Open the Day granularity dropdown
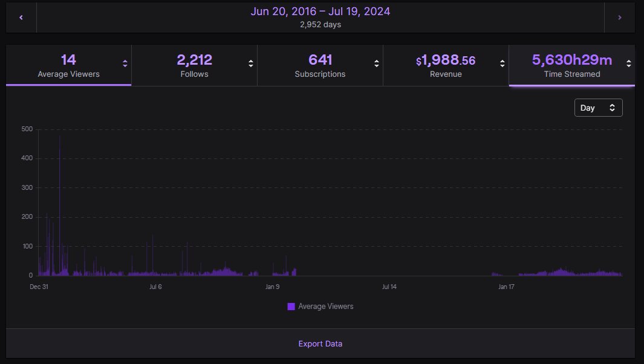 tap(598, 108)
